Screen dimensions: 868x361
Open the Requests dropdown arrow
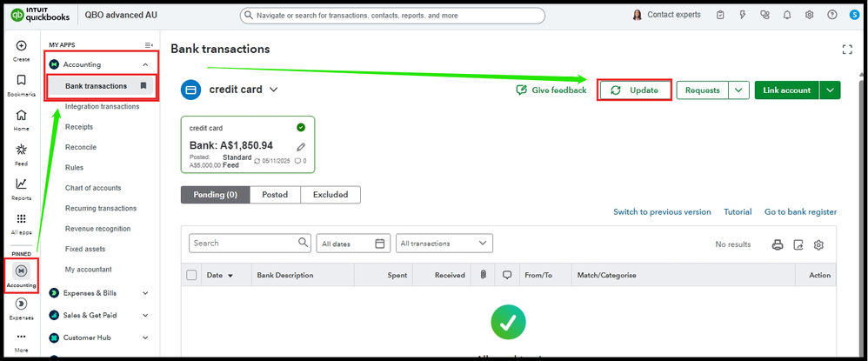tap(738, 90)
